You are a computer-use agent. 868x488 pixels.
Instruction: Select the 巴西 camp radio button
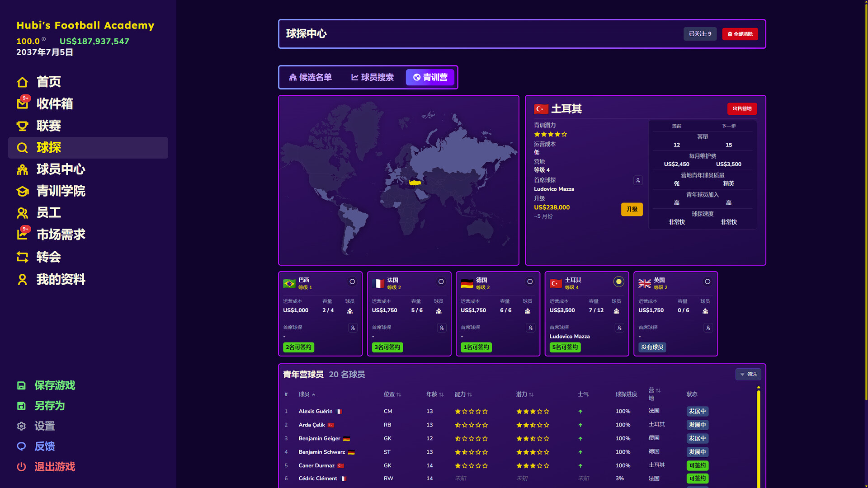pos(352,282)
